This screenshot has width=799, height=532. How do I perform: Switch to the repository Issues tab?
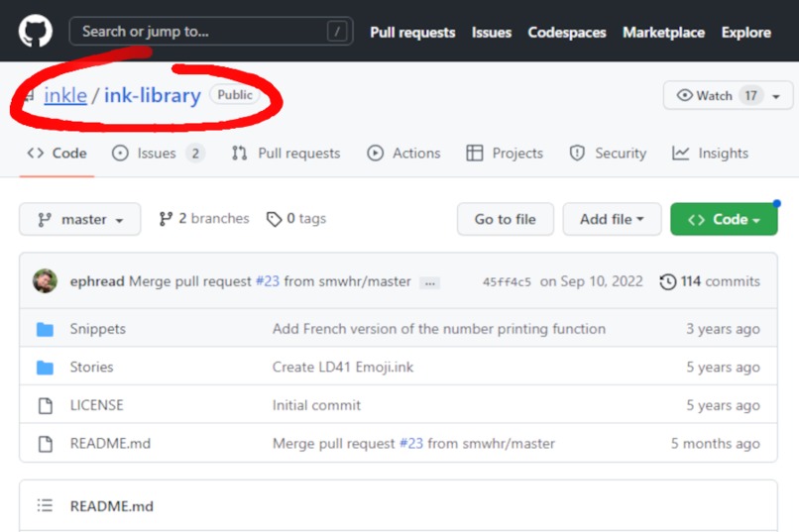[x=159, y=153]
